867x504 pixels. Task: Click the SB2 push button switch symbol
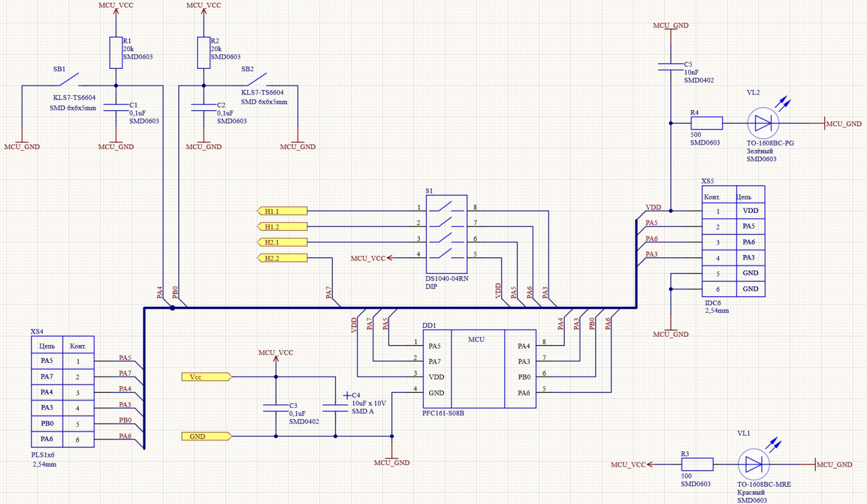[257, 81]
